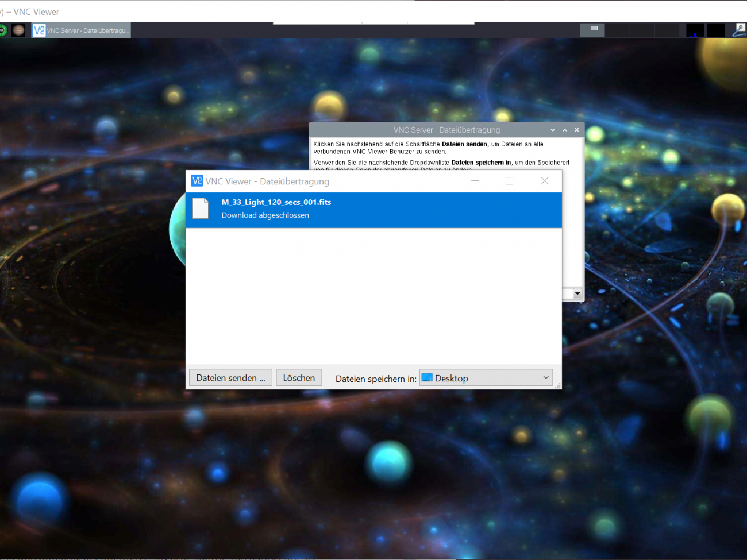The height and width of the screenshot is (560, 747).
Task: Click the green circular icon in top panel
Action: click(3, 30)
